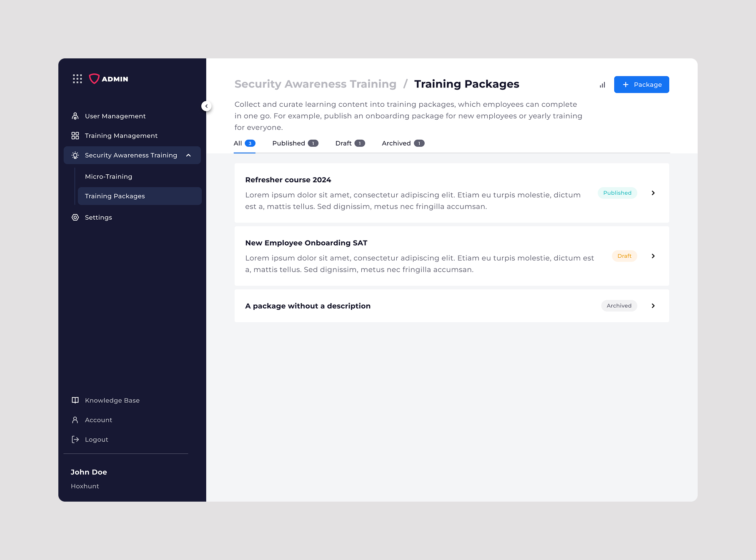
Task: Open the Refresher course 2024 title
Action: pos(288,180)
